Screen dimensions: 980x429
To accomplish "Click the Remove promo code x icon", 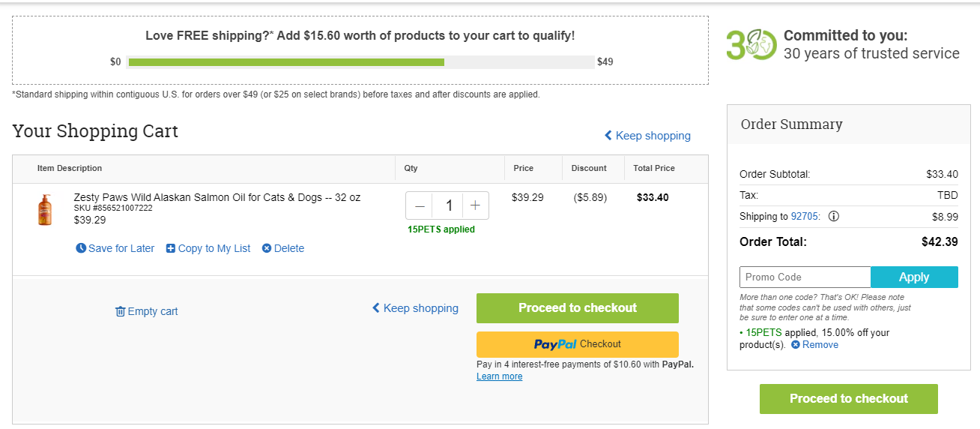I will point(796,345).
